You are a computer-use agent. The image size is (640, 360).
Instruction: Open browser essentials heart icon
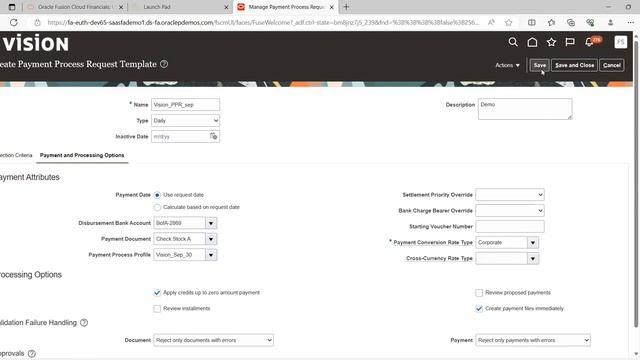pyautogui.click(x=590, y=22)
